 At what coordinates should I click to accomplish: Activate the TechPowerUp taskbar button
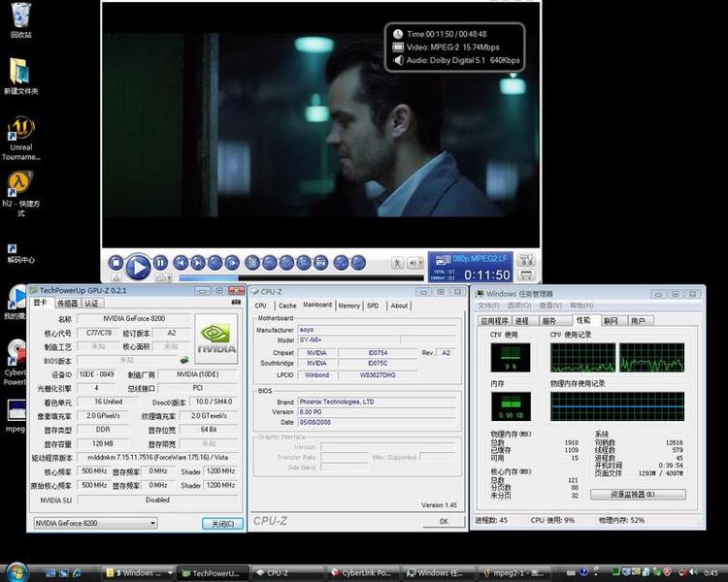coord(214,573)
